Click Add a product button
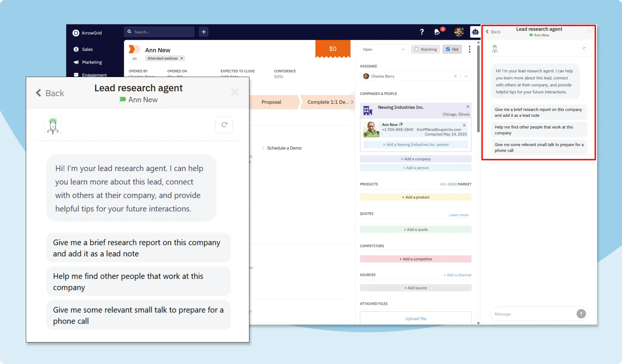622x364 pixels. click(415, 197)
